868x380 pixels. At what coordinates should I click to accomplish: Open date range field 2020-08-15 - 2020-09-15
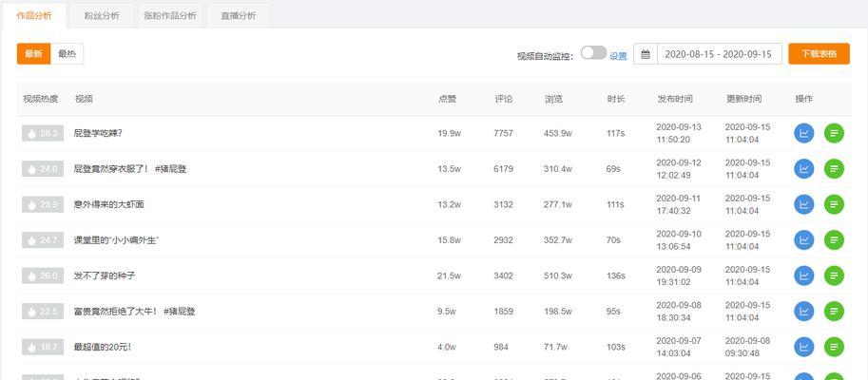pos(719,54)
